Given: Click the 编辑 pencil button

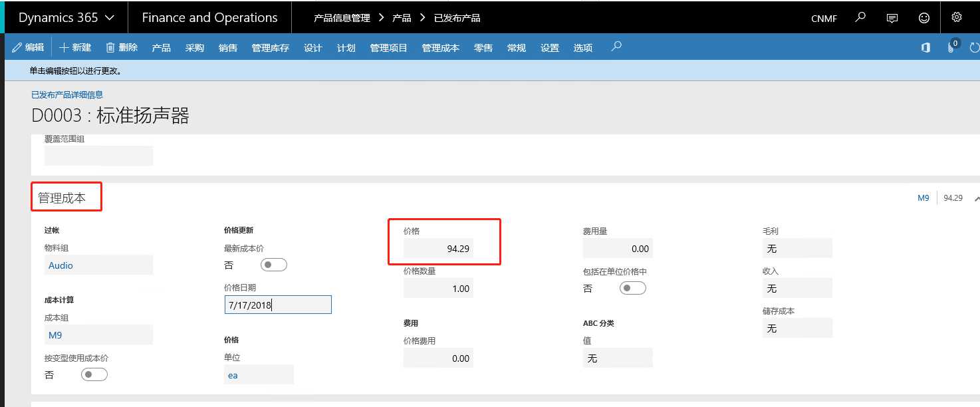Looking at the screenshot, I should pyautogui.click(x=28, y=48).
